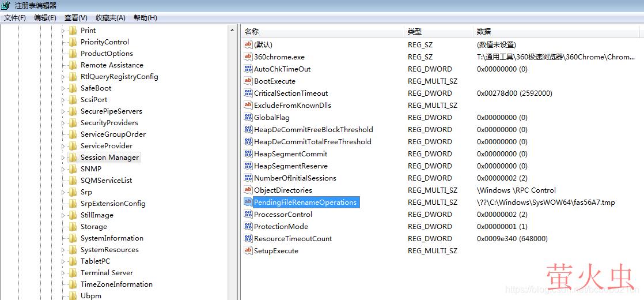Select the HeapDeCommitTotalFreeThreshold value name
644x300 pixels.
tap(313, 141)
